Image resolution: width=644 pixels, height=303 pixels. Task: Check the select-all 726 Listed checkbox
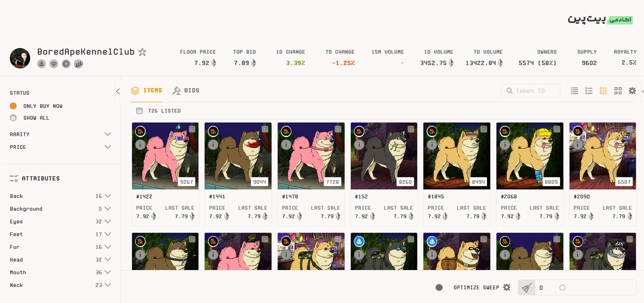pos(139,111)
